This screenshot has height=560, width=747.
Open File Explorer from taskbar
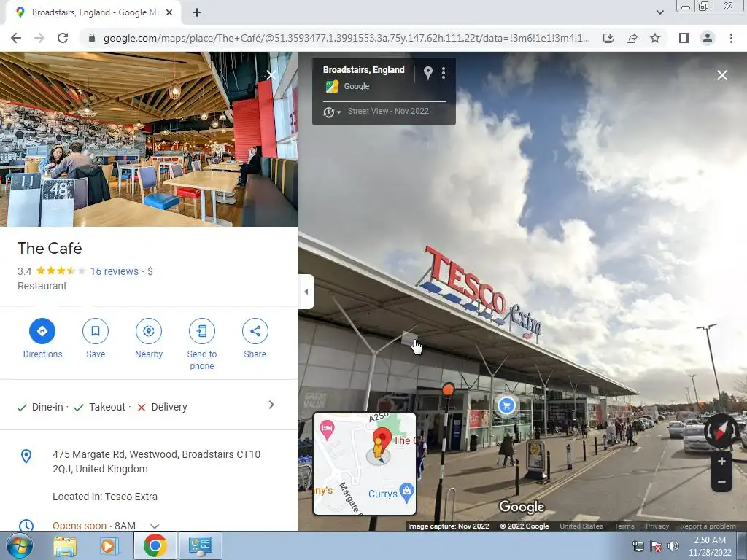click(x=65, y=546)
